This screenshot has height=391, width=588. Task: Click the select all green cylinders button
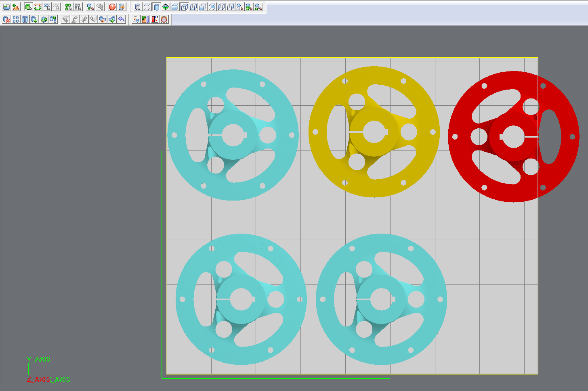(x=68, y=7)
